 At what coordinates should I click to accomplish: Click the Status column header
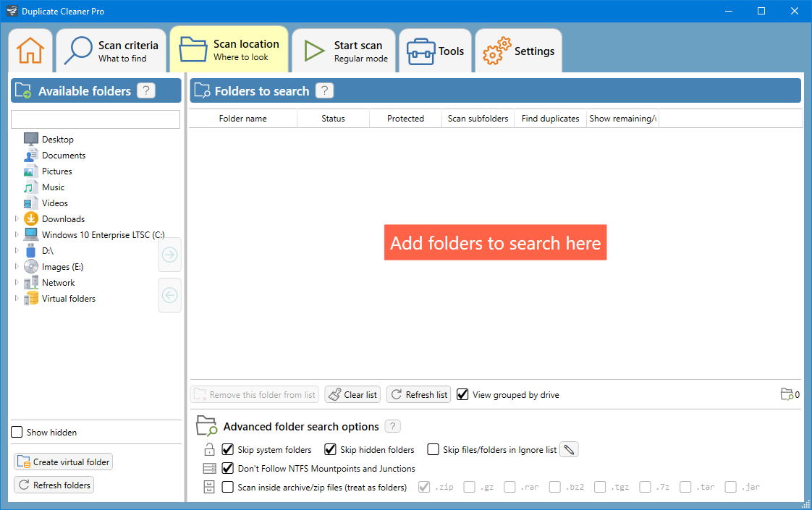333,119
